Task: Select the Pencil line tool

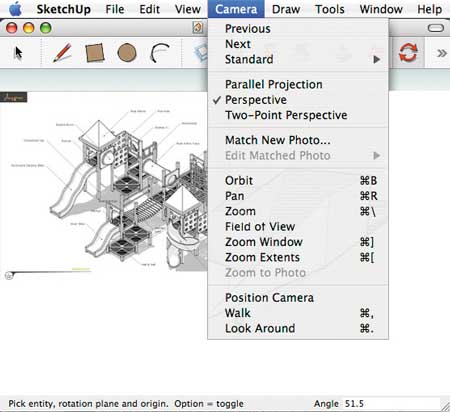Action: (x=63, y=53)
